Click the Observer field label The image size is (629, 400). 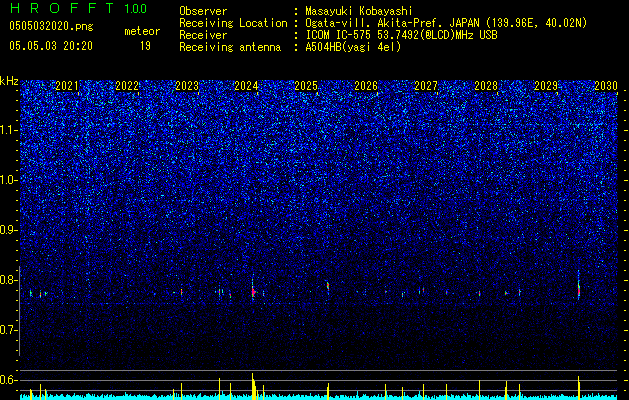pos(203,11)
